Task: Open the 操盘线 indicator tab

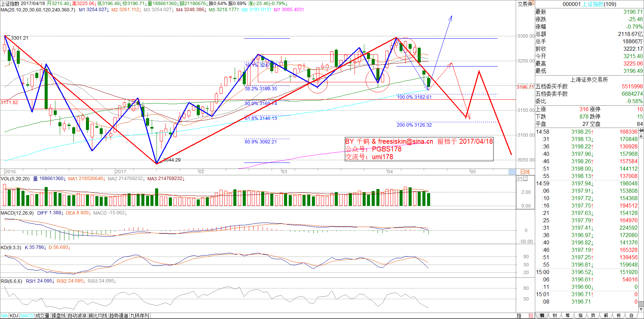Action: (59, 316)
